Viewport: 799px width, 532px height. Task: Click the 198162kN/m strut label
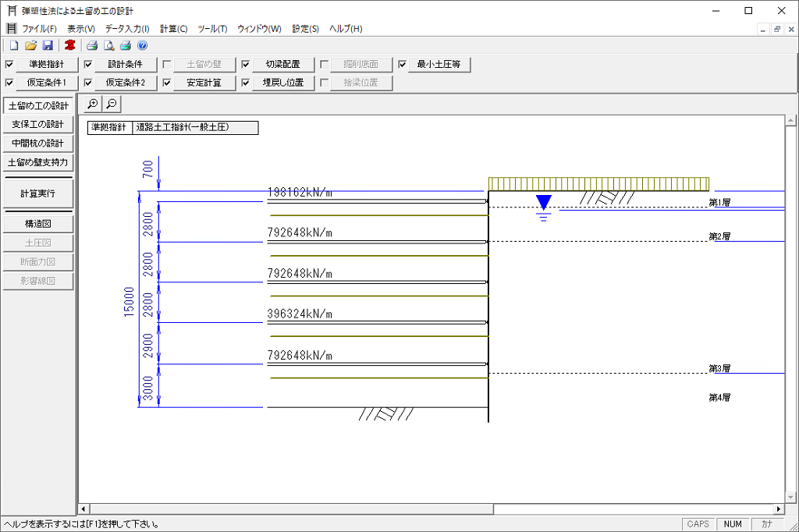tap(300, 193)
